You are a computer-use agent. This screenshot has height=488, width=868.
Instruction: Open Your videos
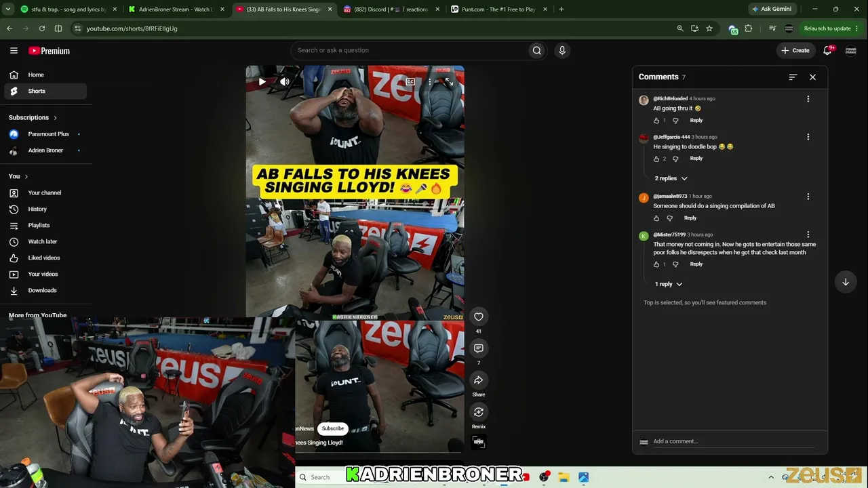point(45,274)
